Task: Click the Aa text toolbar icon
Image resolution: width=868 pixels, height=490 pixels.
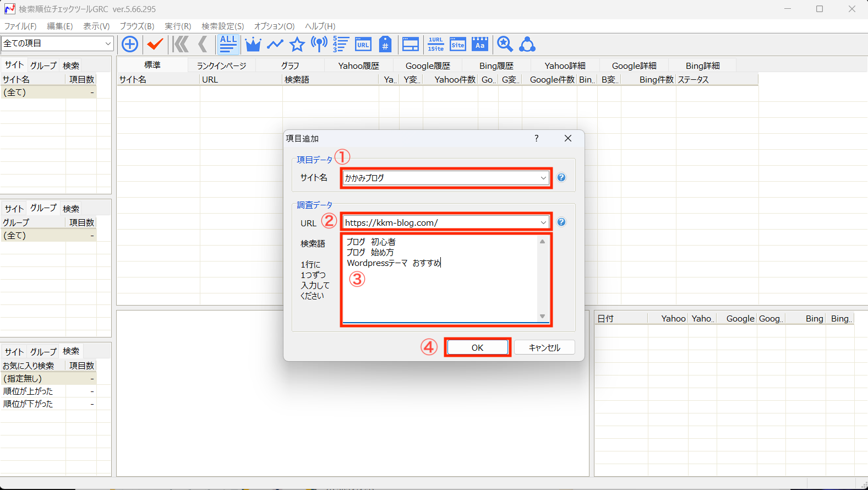Action: [x=480, y=44]
